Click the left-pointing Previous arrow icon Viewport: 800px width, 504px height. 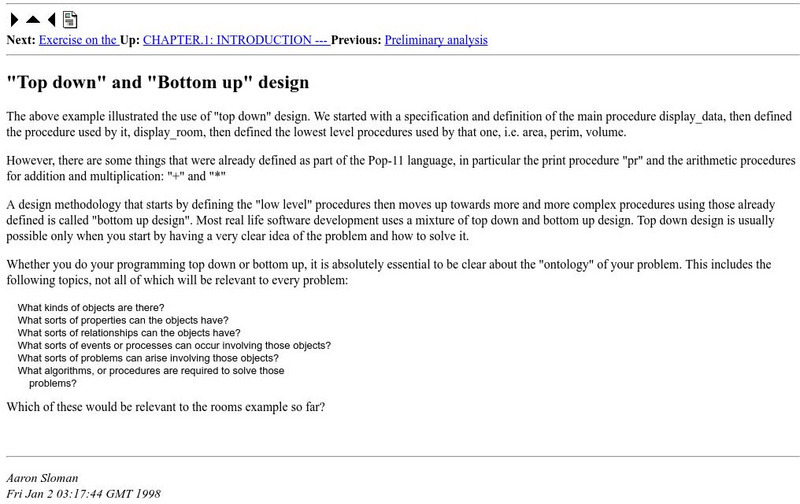tap(51, 20)
